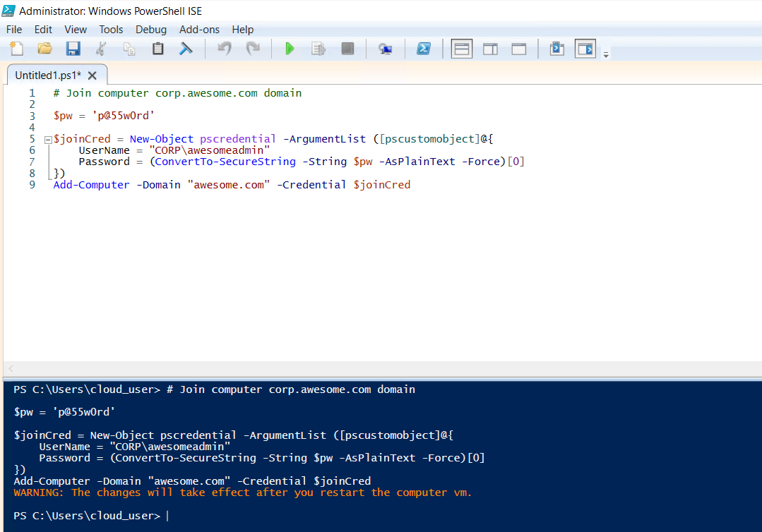Create a new script file

[x=17, y=49]
